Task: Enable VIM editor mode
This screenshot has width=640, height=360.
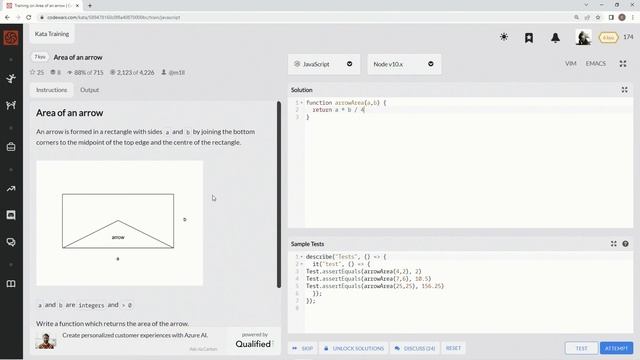Action: [x=571, y=64]
